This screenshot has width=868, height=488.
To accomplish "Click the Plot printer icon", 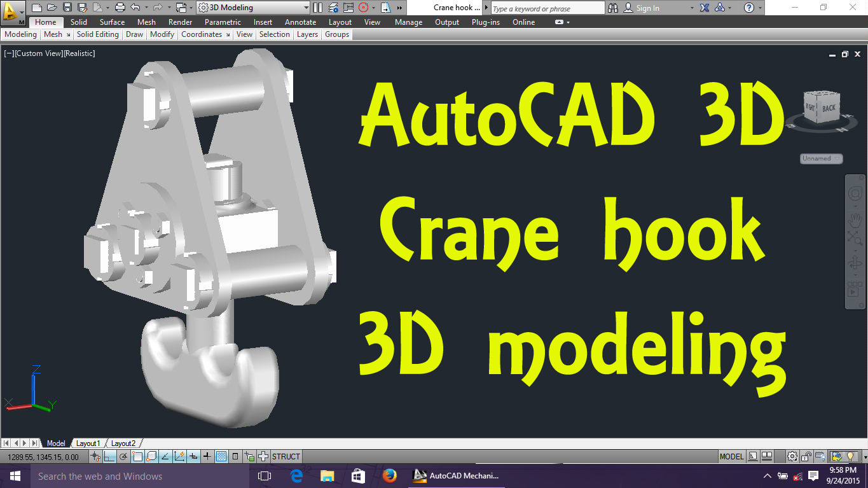I will 120,8.
